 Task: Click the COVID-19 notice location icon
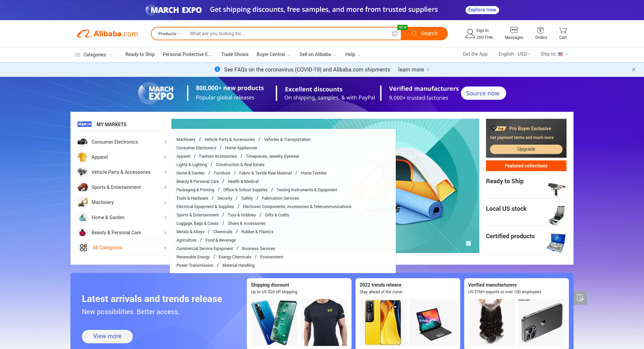tap(217, 69)
